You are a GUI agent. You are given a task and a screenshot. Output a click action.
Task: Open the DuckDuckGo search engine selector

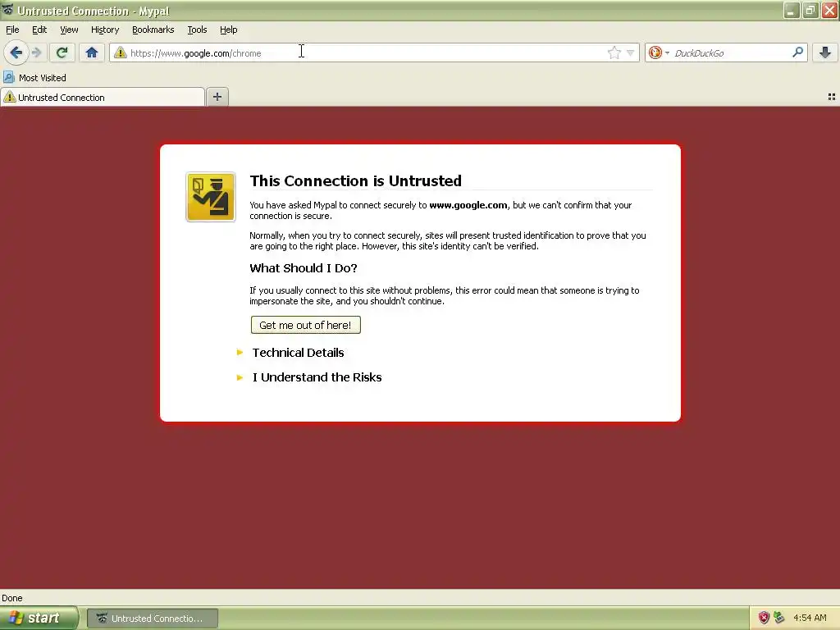[x=659, y=52]
